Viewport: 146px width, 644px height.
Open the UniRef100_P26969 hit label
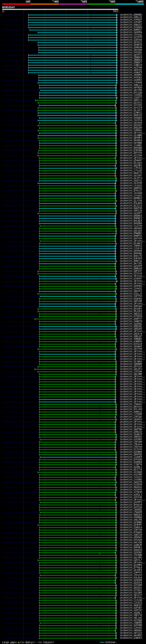coord(131,27)
